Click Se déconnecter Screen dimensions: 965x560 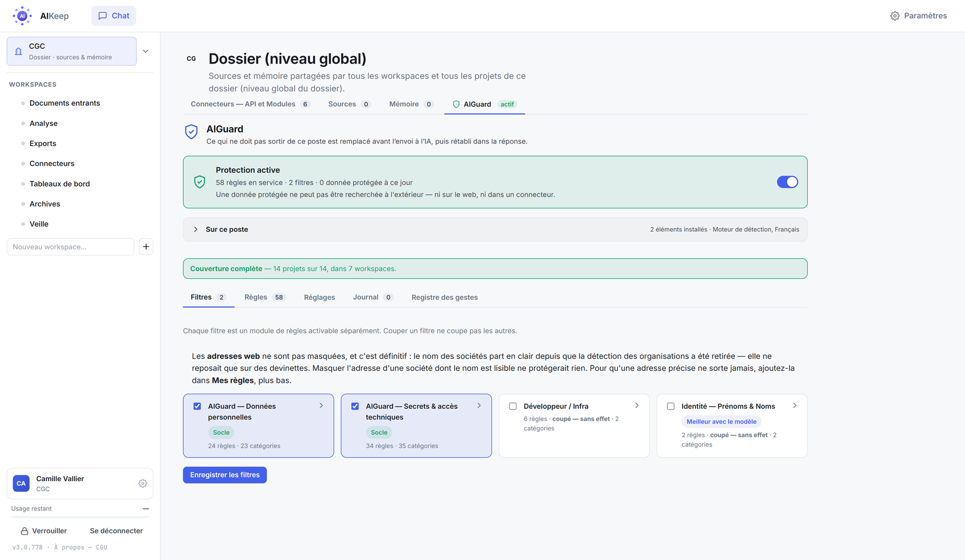116,531
